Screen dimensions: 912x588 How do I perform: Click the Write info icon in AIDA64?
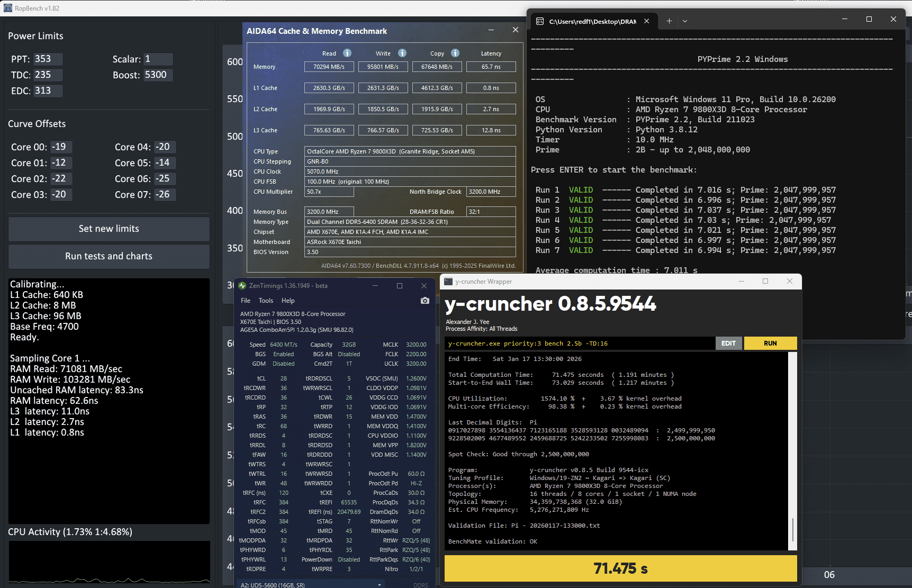click(x=402, y=53)
